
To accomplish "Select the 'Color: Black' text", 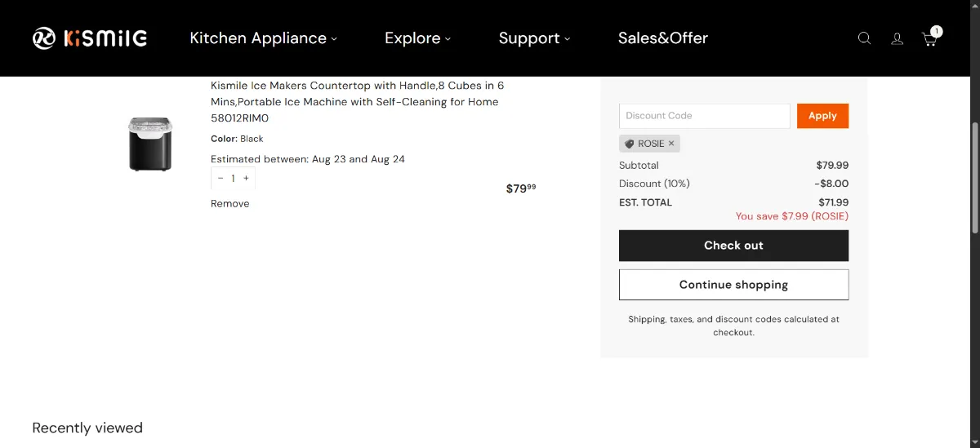I will click(237, 139).
